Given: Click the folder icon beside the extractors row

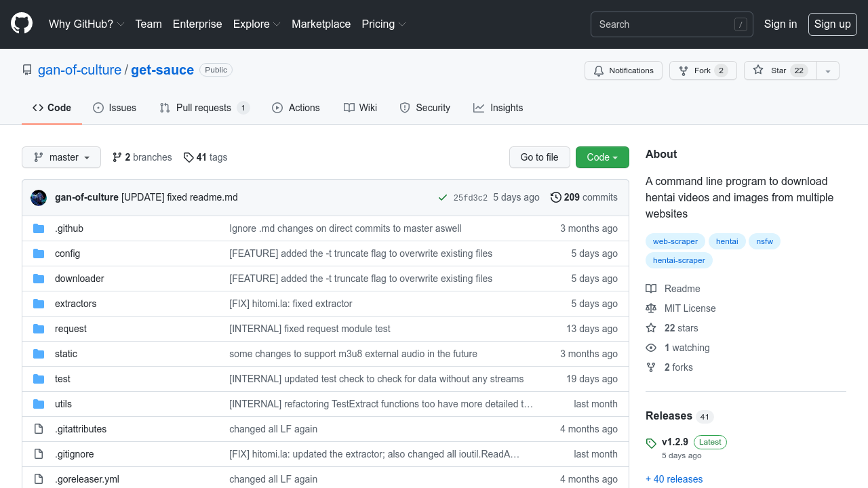Looking at the screenshot, I should tap(39, 304).
